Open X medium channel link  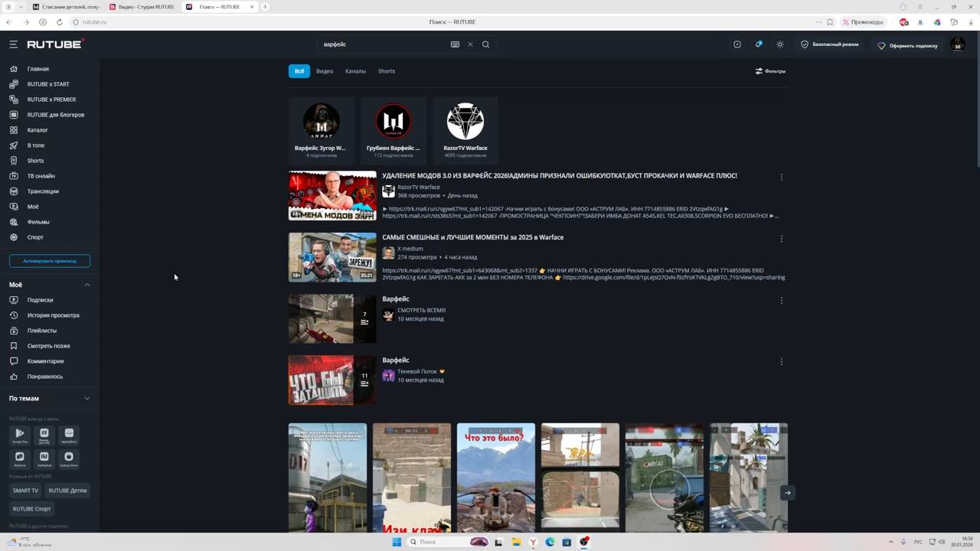pyautogui.click(x=410, y=249)
